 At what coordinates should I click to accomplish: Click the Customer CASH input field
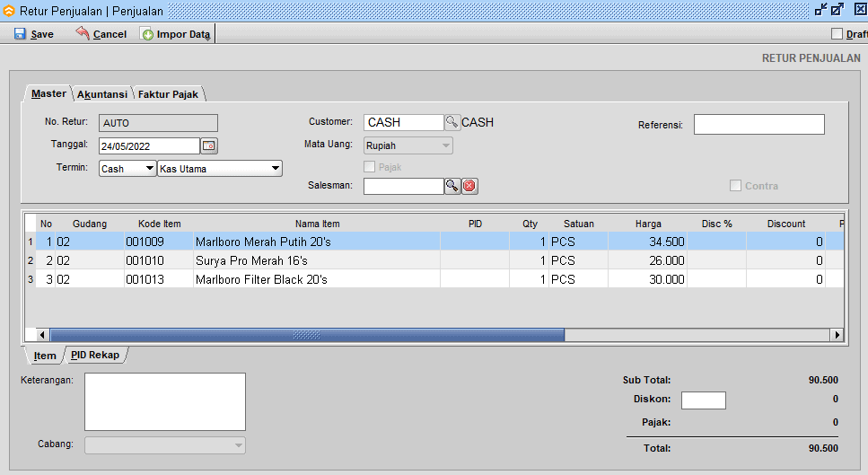pyautogui.click(x=404, y=122)
